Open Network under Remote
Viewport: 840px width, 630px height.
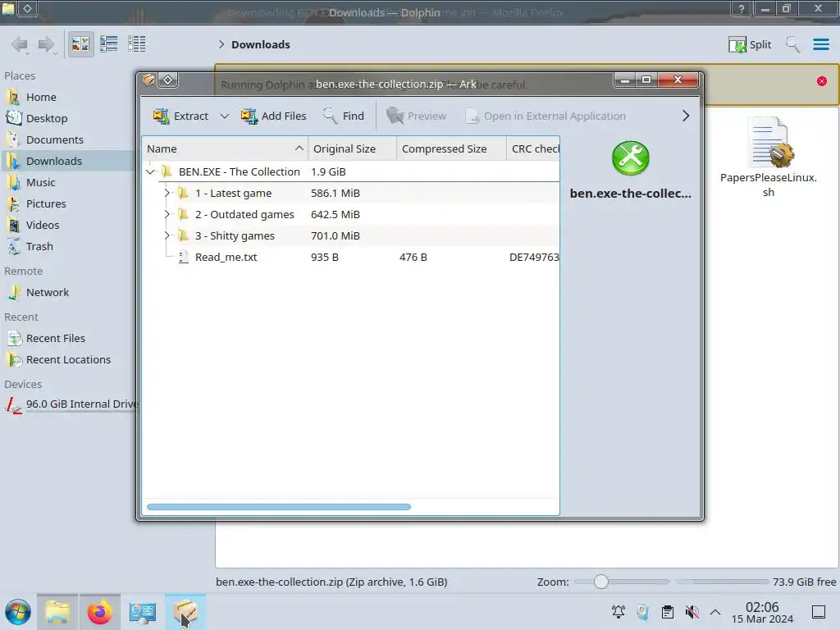point(69,293)
